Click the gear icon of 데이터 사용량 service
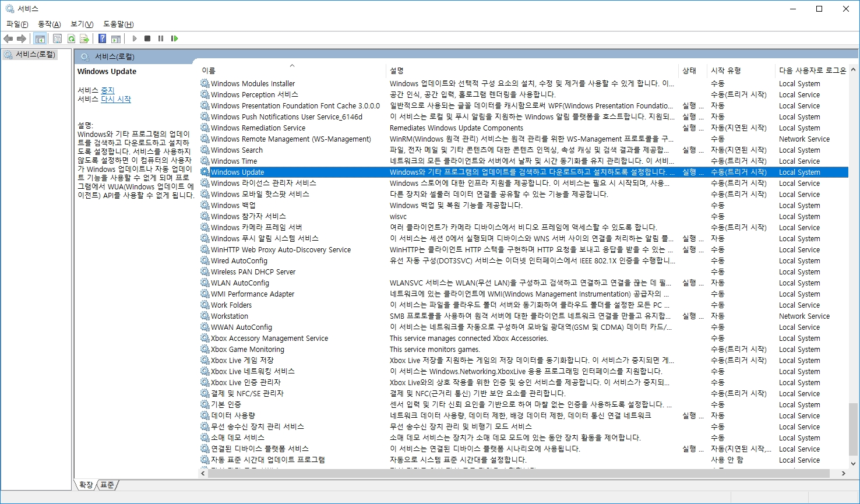 [x=205, y=415]
